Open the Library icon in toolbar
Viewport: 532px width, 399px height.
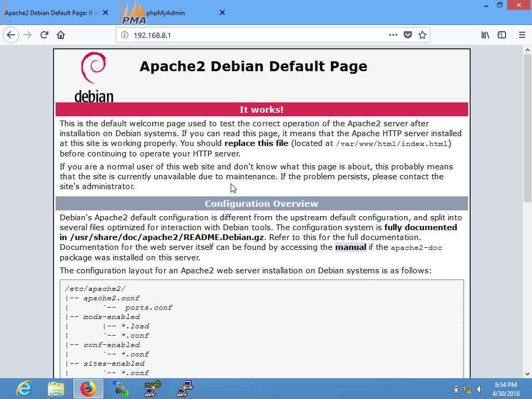pos(485,35)
